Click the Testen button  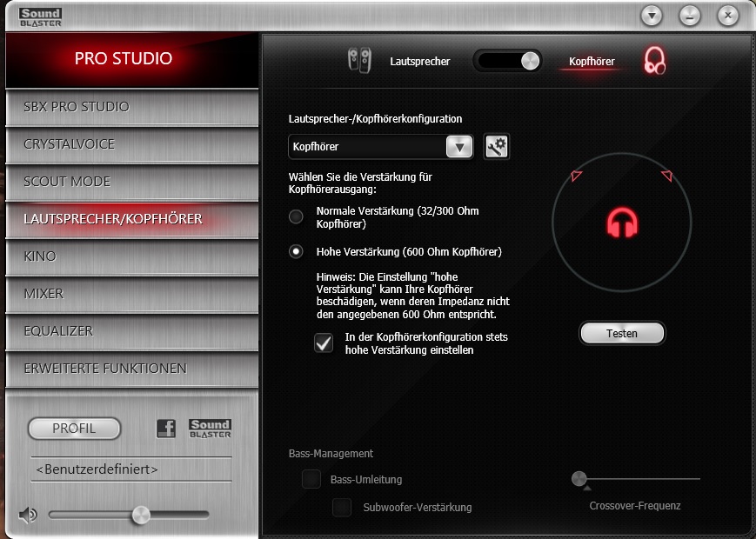click(x=622, y=333)
